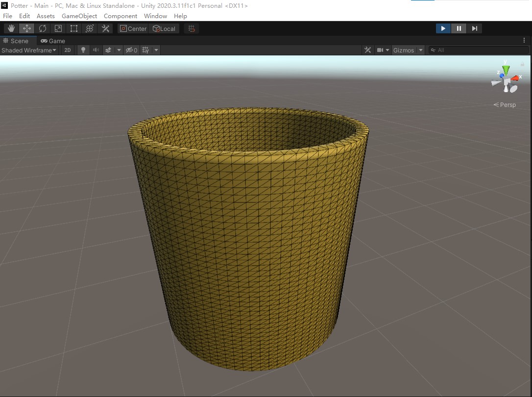This screenshot has width=532, height=397.
Task: Pause the game
Action: click(x=459, y=28)
